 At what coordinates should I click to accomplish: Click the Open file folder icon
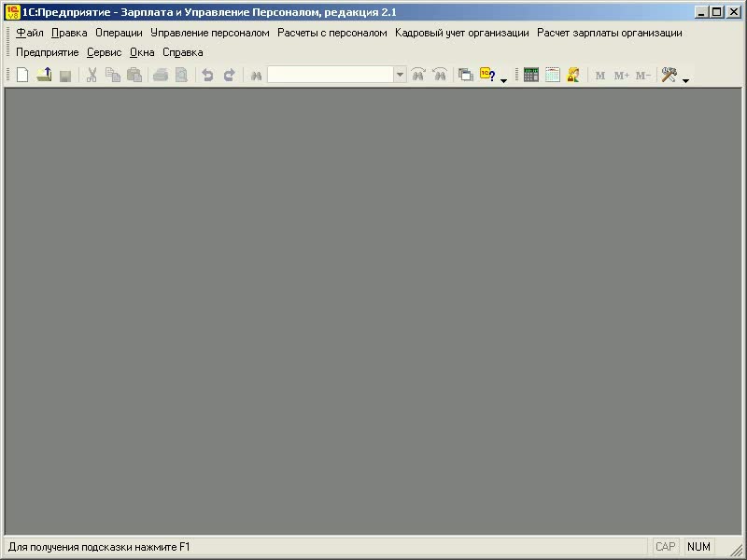(x=44, y=76)
